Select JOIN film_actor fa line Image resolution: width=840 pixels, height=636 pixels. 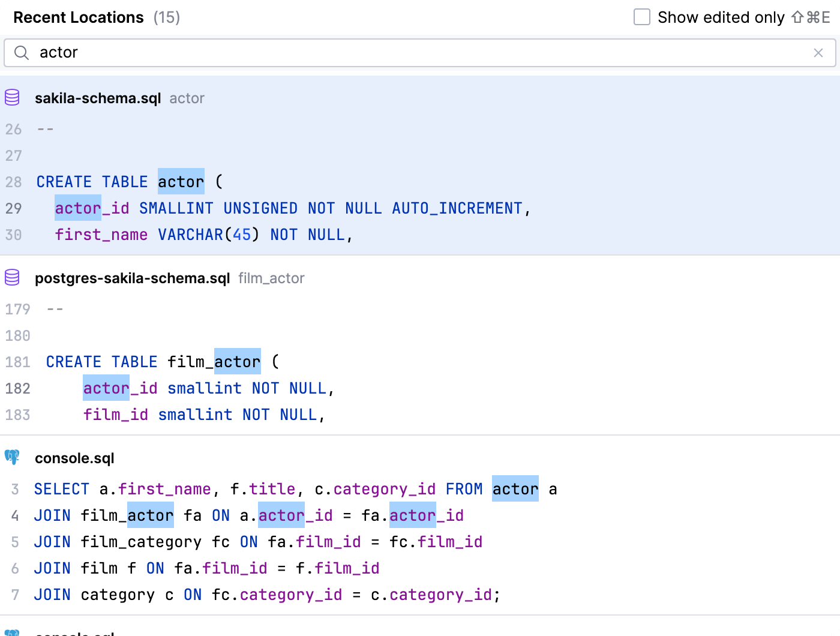pos(249,515)
